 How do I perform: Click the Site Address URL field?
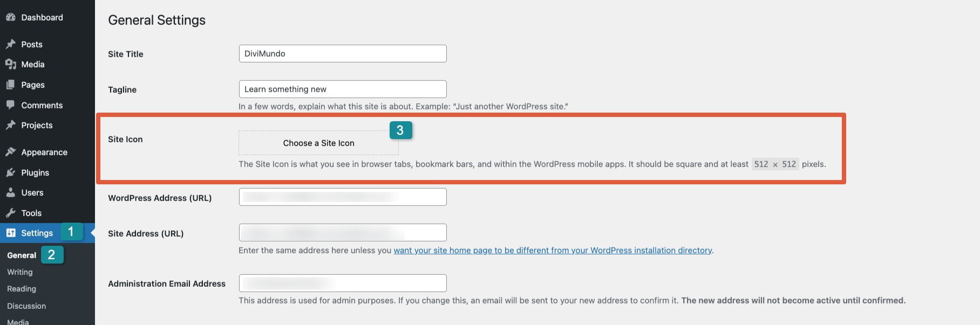343,232
